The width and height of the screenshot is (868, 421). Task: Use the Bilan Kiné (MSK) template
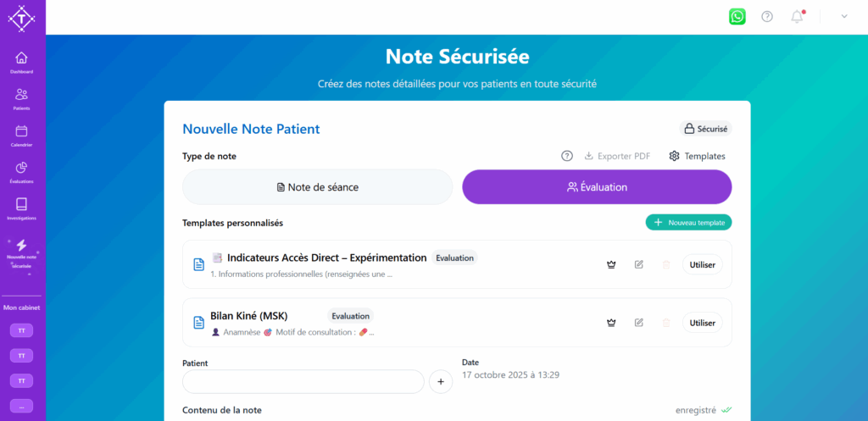[703, 323]
